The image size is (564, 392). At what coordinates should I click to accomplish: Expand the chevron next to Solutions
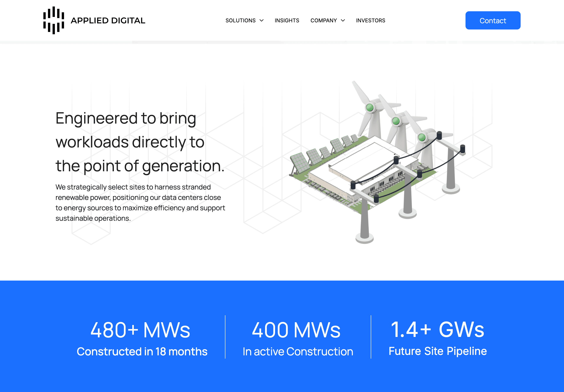tap(262, 21)
